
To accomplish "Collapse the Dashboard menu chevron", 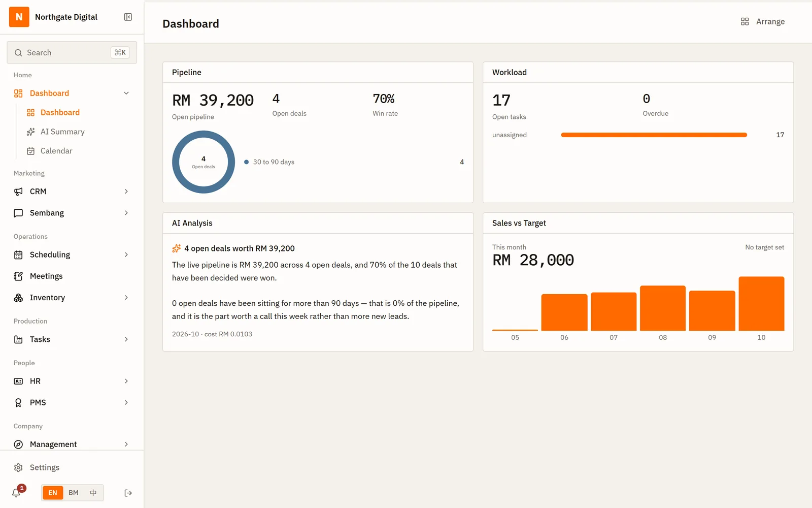I will coord(126,93).
